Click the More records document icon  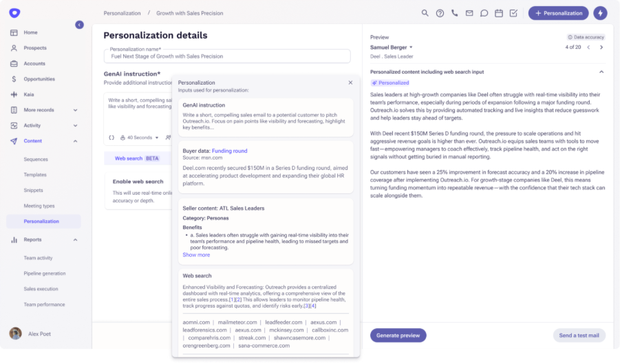point(14,110)
